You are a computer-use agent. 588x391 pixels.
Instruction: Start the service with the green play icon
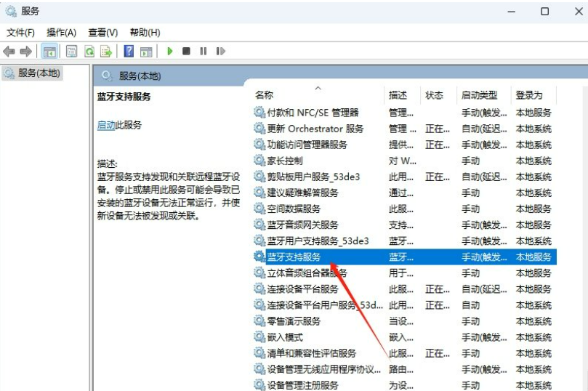[169, 51]
